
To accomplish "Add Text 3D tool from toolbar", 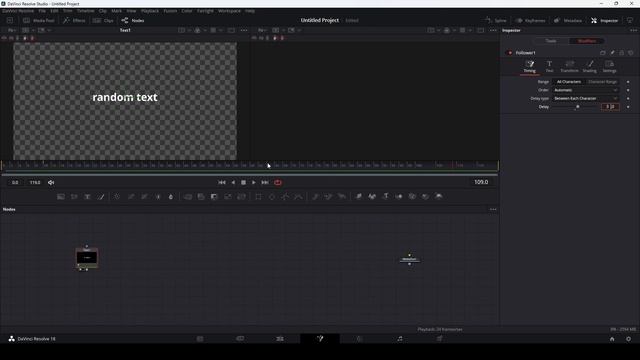I will click(x=385, y=197).
